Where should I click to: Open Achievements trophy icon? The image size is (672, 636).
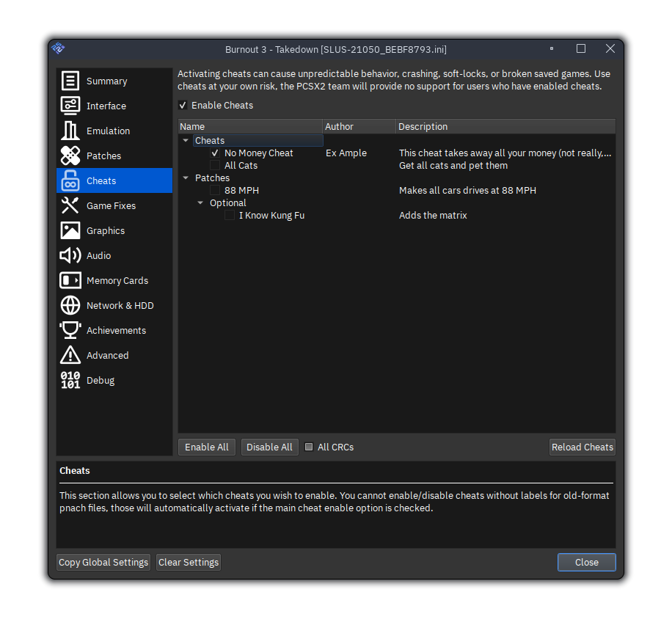(70, 330)
